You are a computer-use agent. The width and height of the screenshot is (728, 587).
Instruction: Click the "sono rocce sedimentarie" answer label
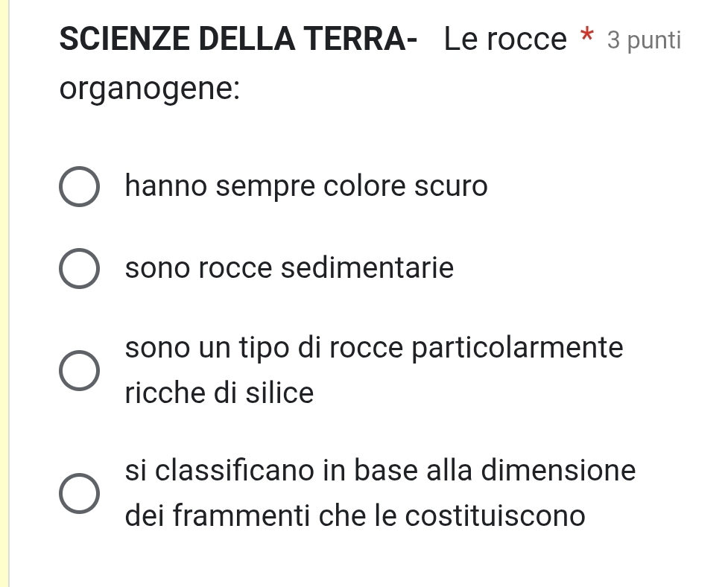289,267
